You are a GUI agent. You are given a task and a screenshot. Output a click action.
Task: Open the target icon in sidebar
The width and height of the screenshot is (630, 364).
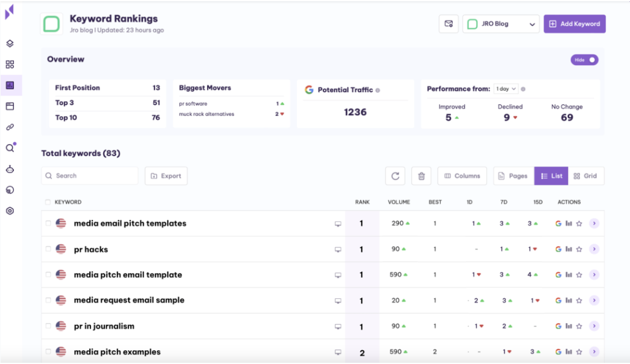coord(10,211)
